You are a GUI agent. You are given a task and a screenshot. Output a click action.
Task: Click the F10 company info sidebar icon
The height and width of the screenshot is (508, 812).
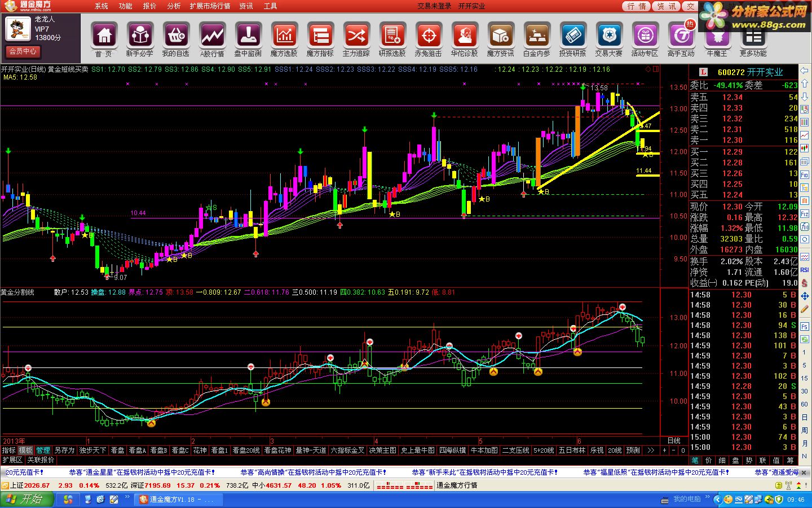[x=805, y=175]
